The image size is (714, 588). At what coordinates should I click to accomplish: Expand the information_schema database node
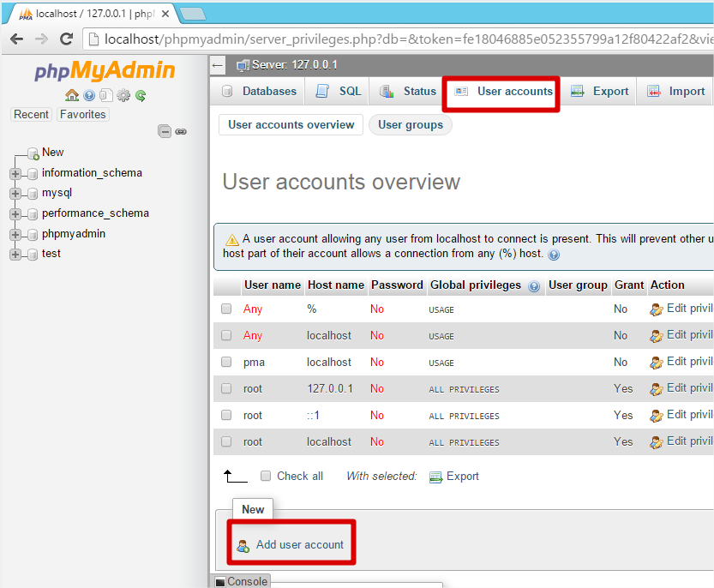click(x=15, y=173)
